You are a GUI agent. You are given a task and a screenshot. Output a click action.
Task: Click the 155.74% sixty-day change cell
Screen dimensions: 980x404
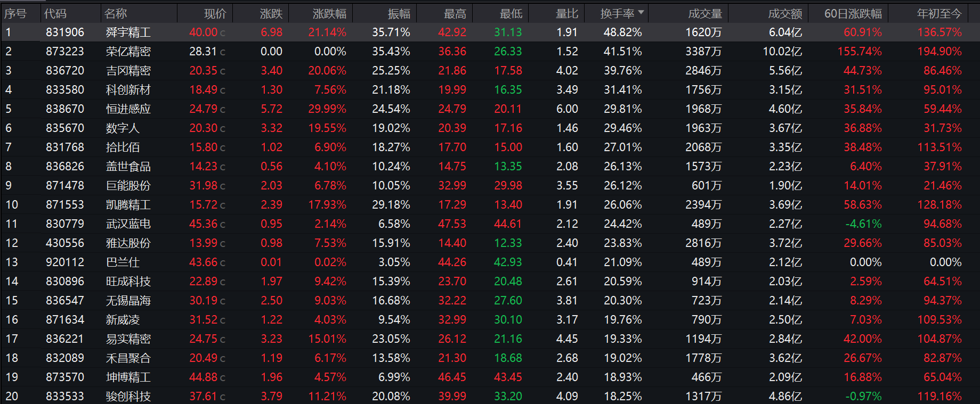tap(860, 52)
